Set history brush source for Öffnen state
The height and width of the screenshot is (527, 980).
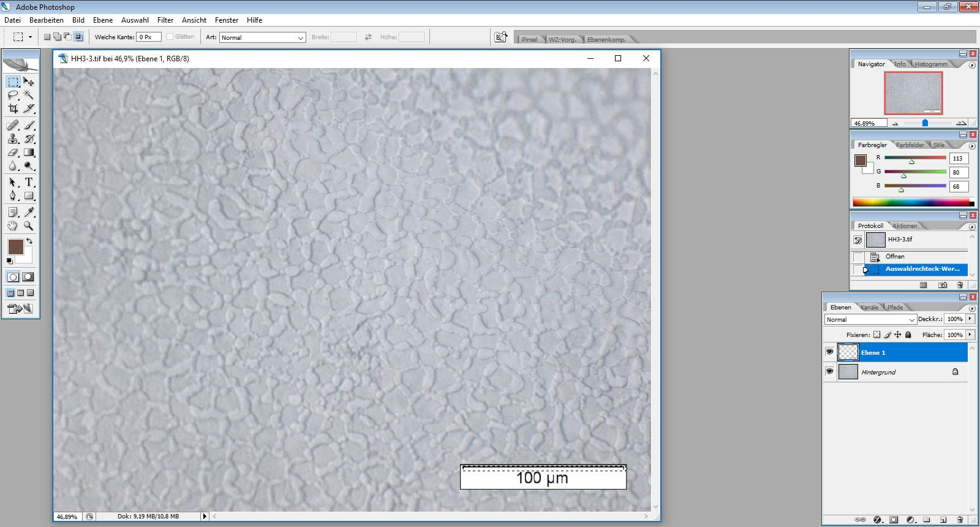click(858, 257)
